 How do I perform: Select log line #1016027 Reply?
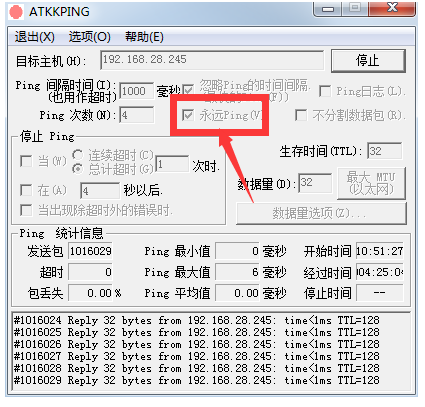coord(196,357)
